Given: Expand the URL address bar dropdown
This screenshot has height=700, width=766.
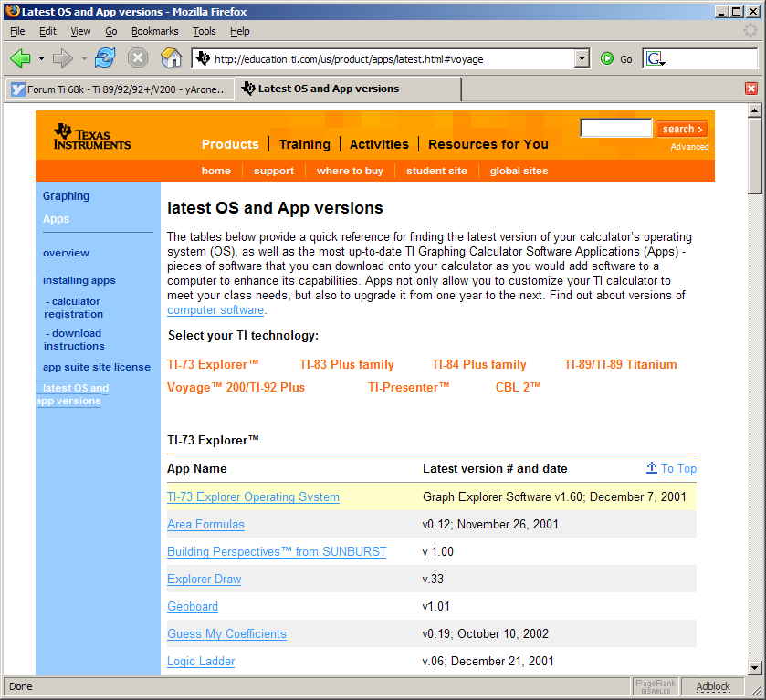Looking at the screenshot, I should point(582,59).
